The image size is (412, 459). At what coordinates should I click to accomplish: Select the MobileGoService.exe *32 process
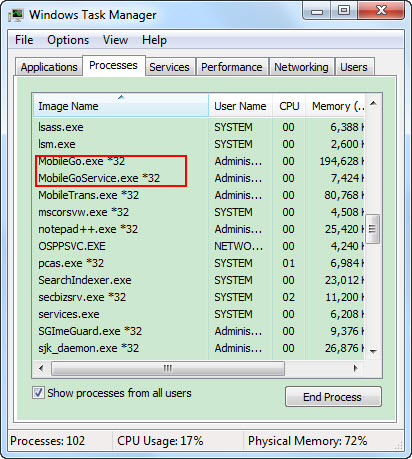click(199, 178)
